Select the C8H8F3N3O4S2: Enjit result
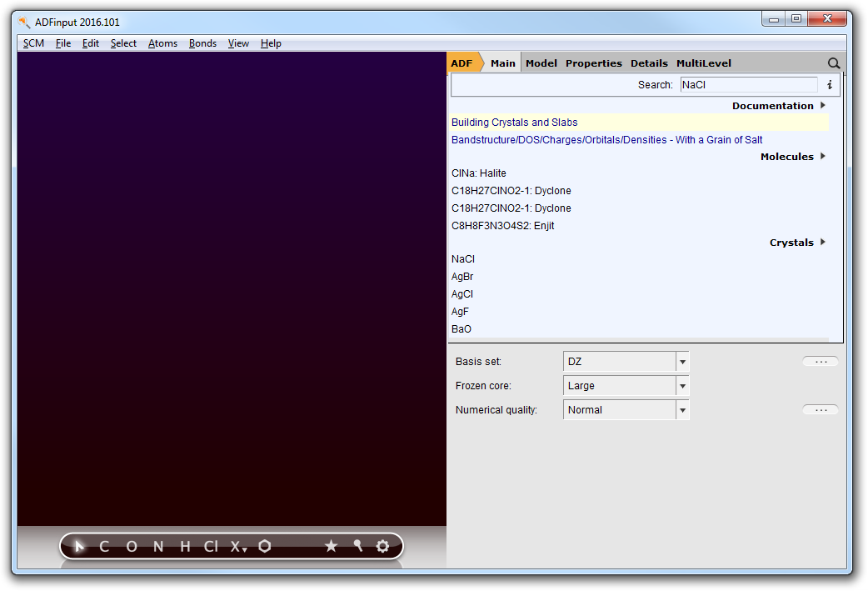Viewport: 868px width, 591px height. [502, 225]
